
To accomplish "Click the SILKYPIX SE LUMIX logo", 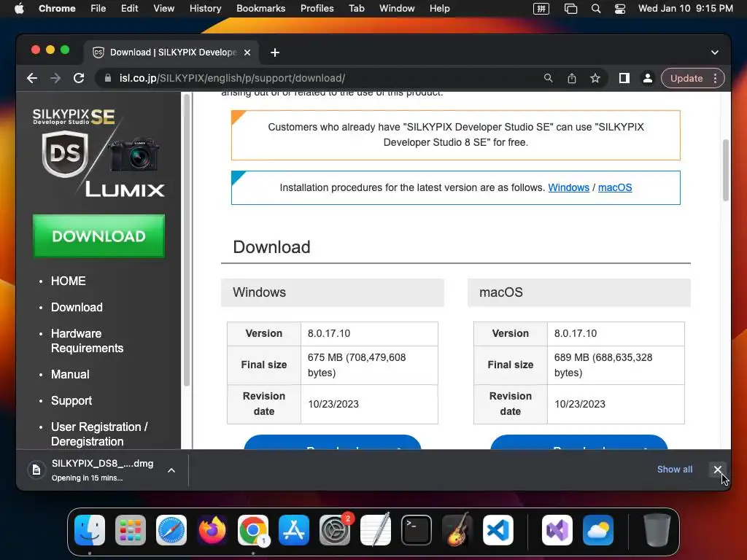I will click(98, 152).
